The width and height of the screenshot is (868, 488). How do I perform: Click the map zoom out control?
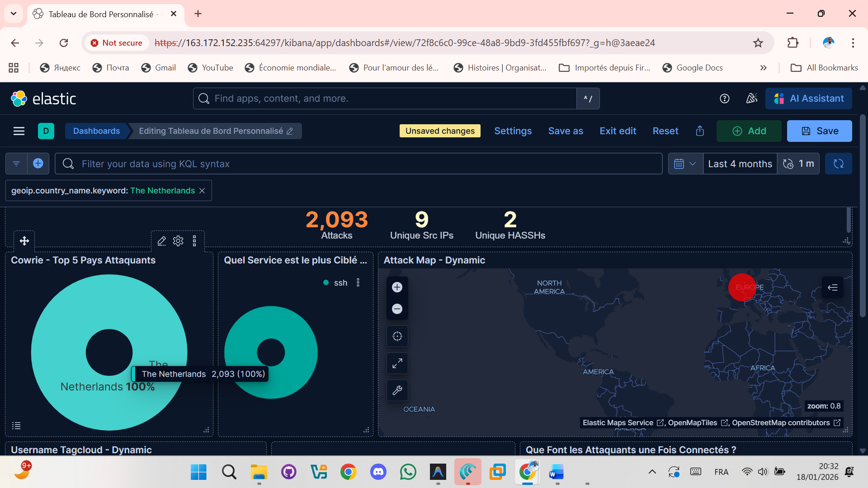(397, 309)
